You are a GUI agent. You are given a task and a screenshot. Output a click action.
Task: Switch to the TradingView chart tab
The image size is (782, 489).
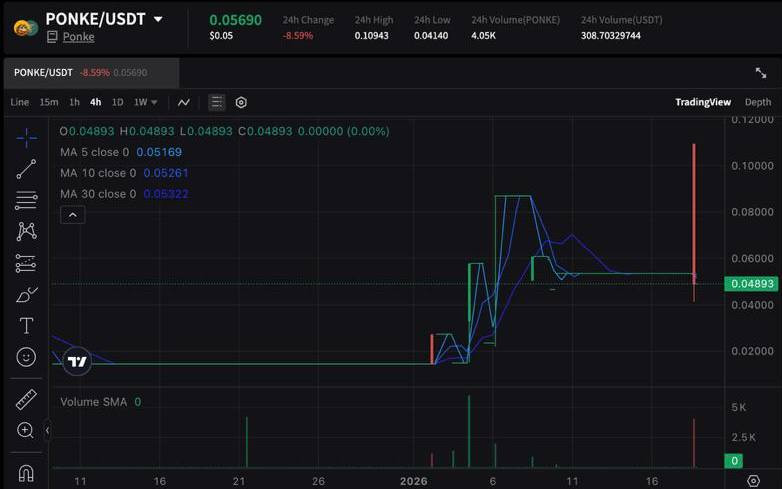[x=702, y=102]
